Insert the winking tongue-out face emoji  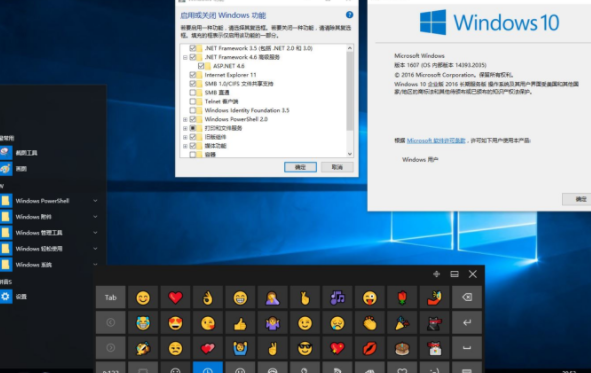tap(370, 297)
